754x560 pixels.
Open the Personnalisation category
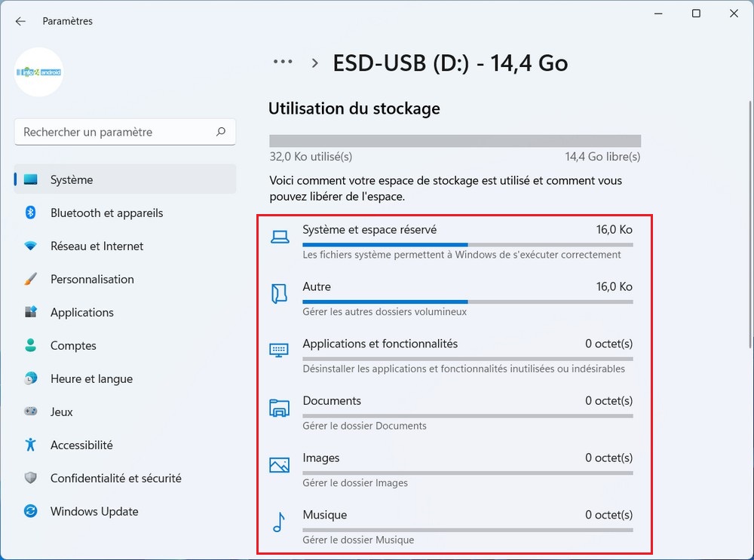pos(125,279)
